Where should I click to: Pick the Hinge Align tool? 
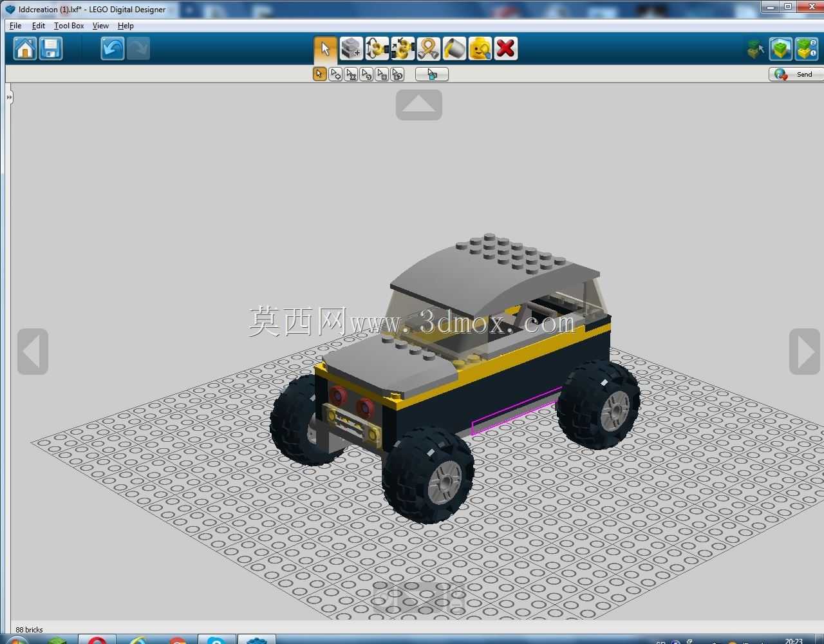(402, 48)
